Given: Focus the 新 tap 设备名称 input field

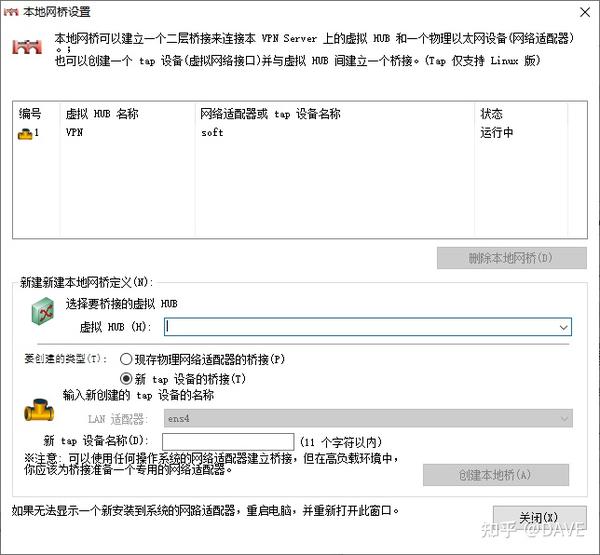Looking at the screenshot, I should coord(228,442).
